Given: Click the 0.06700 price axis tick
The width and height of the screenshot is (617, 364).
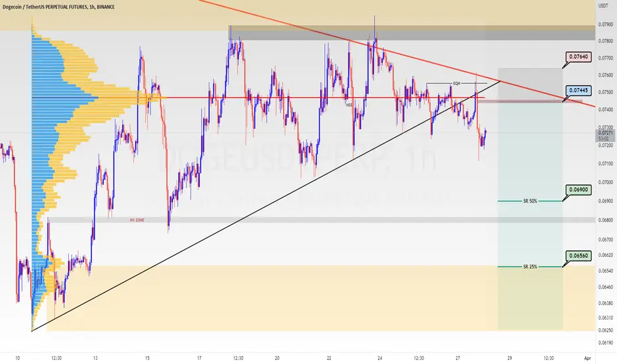Looking at the screenshot, I should [x=605, y=240].
